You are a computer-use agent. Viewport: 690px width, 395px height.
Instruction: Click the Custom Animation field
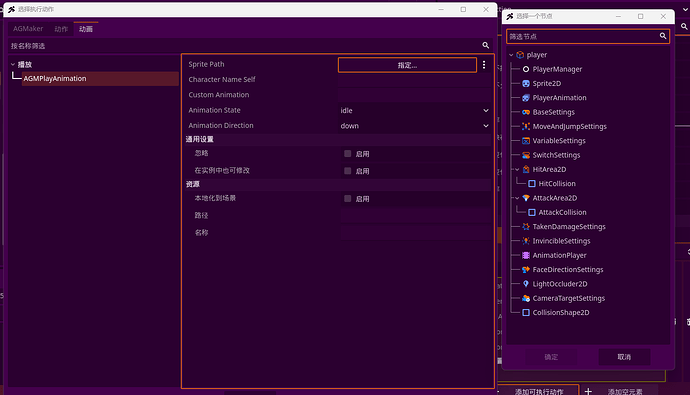(x=415, y=95)
